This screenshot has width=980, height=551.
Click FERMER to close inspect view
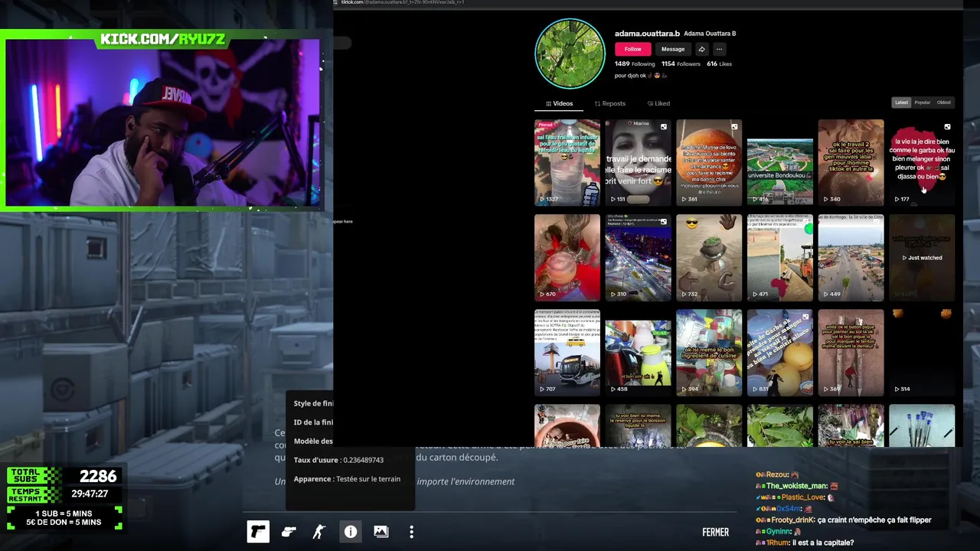715,533
